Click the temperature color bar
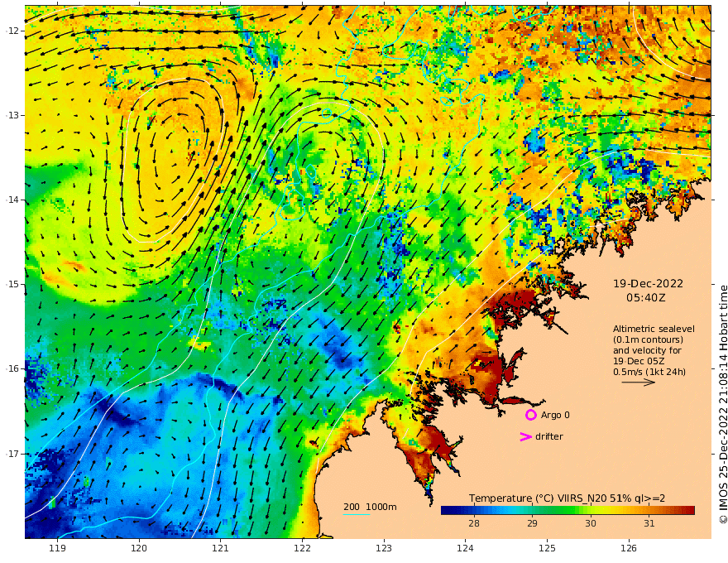The width and height of the screenshot is (728, 563). click(568, 511)
